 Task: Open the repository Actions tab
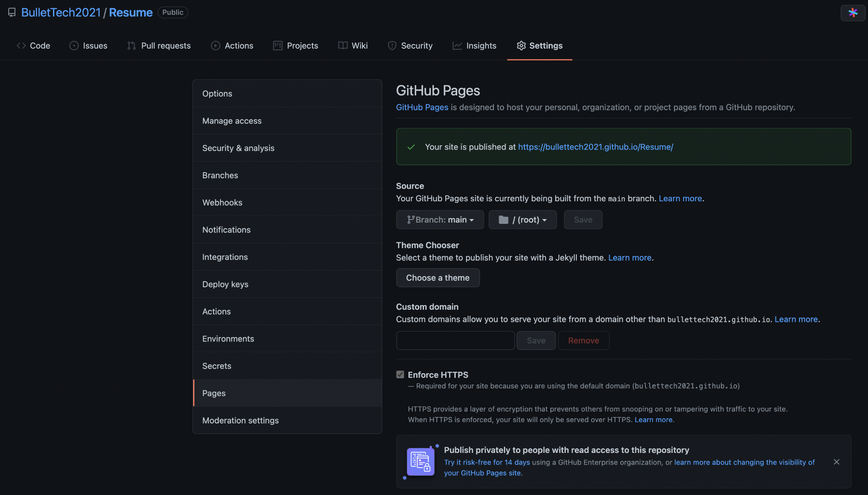pos(232,46)
